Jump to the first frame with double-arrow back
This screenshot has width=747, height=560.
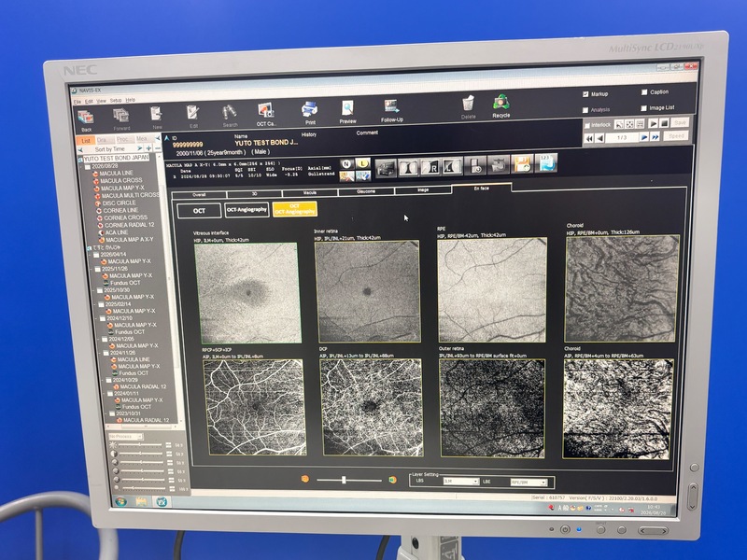click(589, 138)
